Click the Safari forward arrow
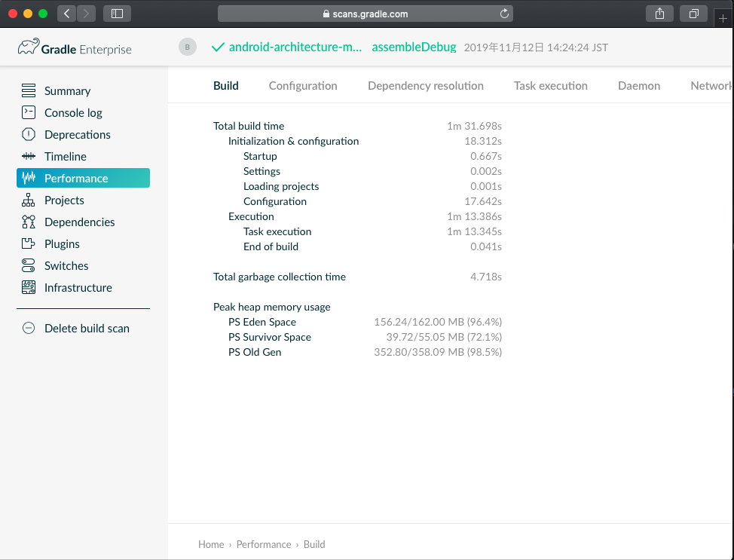The width and height of the screenshot is (734, 560). coord(86,14)
